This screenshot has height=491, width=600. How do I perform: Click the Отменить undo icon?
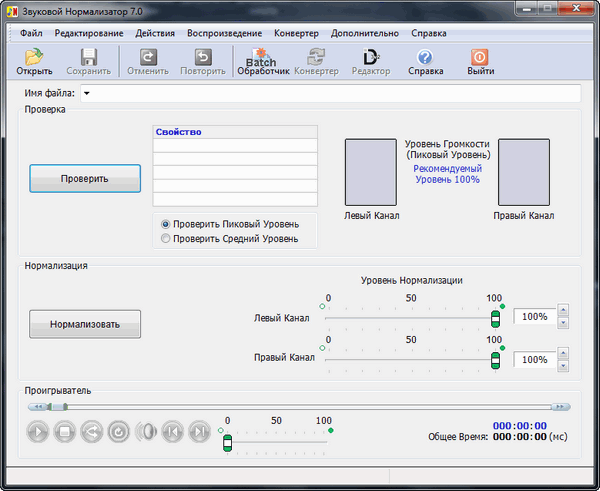[x=148, y=62]
